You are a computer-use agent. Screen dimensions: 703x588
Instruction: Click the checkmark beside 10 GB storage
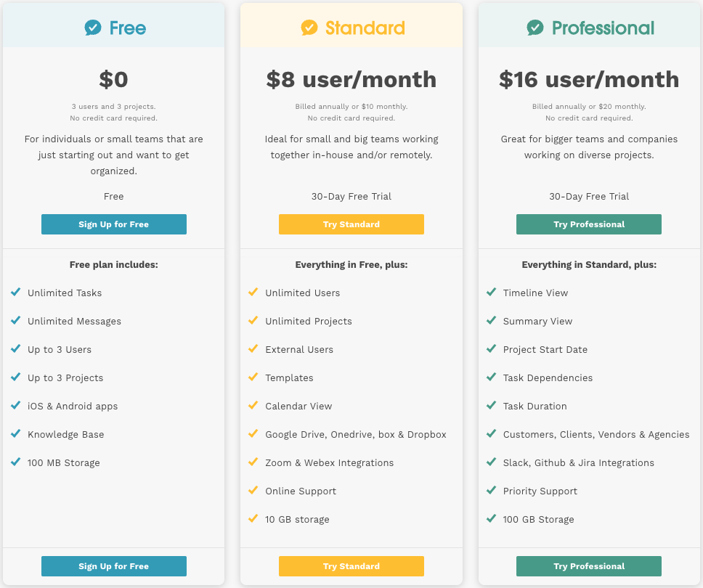[253, 518]
